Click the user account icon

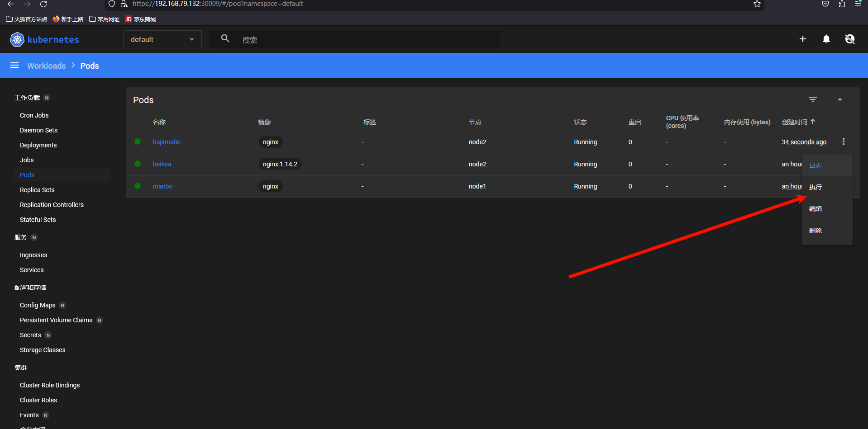click(849, 39)
